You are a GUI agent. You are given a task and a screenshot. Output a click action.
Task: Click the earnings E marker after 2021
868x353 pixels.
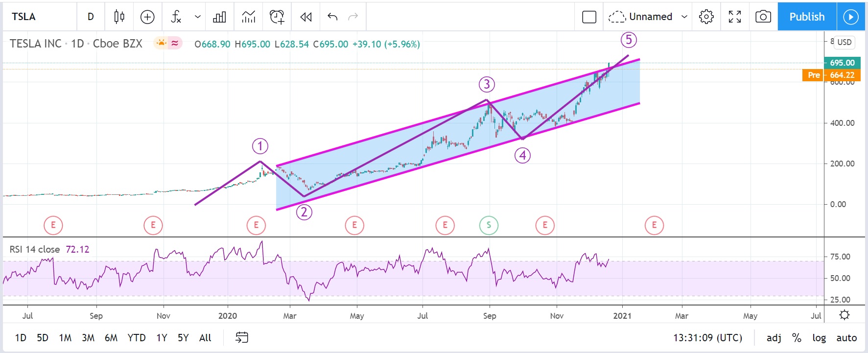coord(654,225)
